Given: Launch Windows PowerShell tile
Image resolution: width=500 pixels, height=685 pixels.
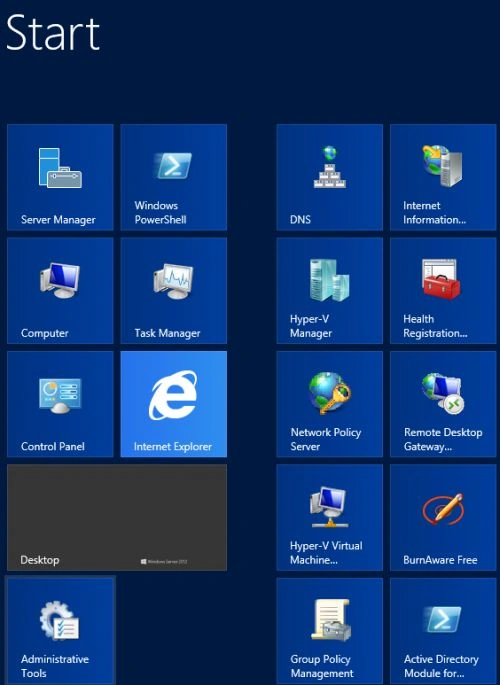Looking at the screenshot, I should (x=173, y=177).
